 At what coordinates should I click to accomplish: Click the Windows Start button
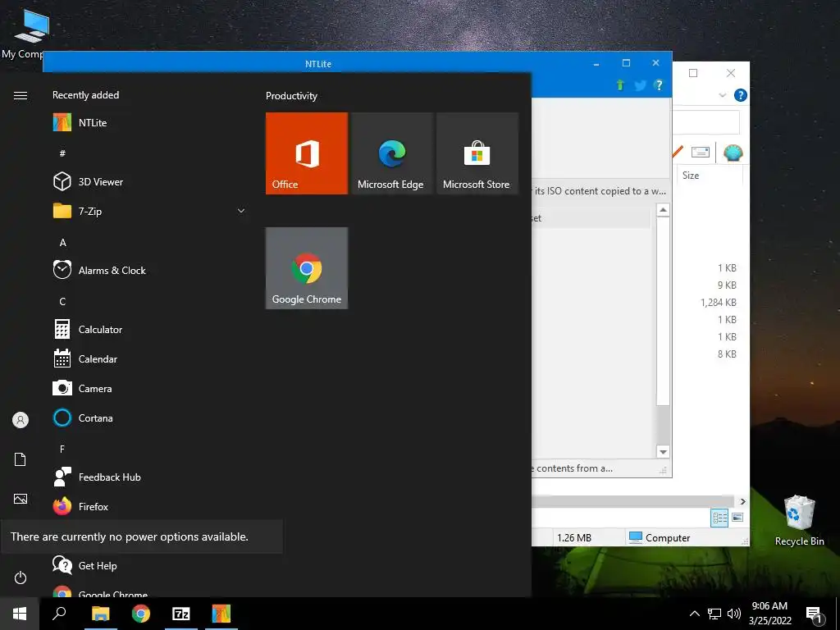point(20,614)
